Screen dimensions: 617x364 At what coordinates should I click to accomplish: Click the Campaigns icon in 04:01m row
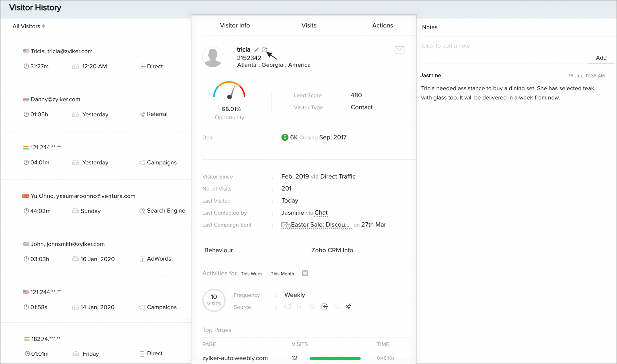(142, 163)
